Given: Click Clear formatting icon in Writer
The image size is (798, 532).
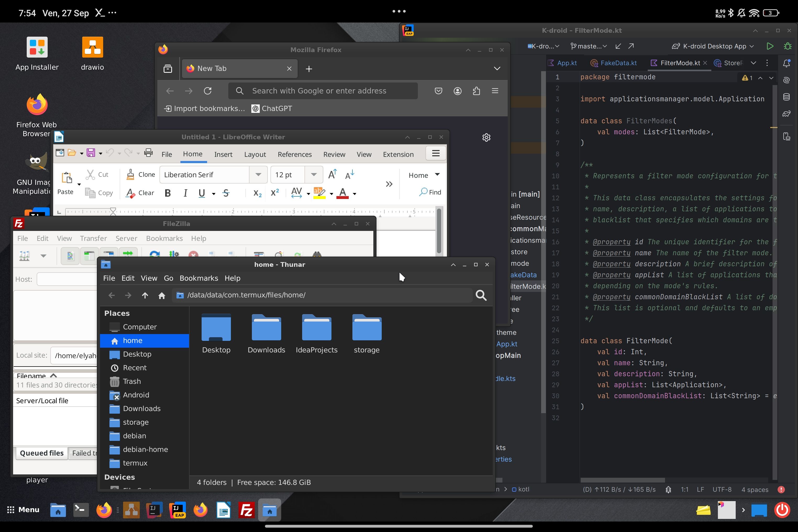Looking at the screenshot, I should pyautogui.click(x=131, y=193).
